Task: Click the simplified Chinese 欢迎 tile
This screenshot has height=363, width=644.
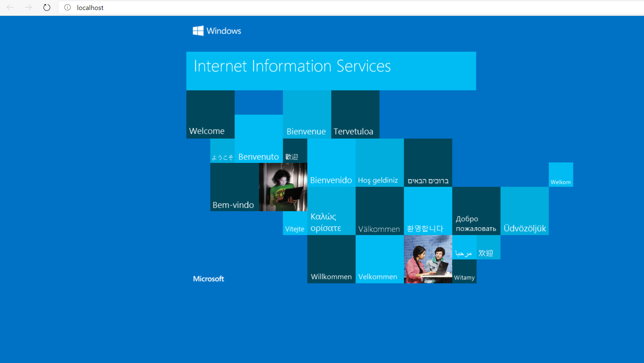Action: 488,247
